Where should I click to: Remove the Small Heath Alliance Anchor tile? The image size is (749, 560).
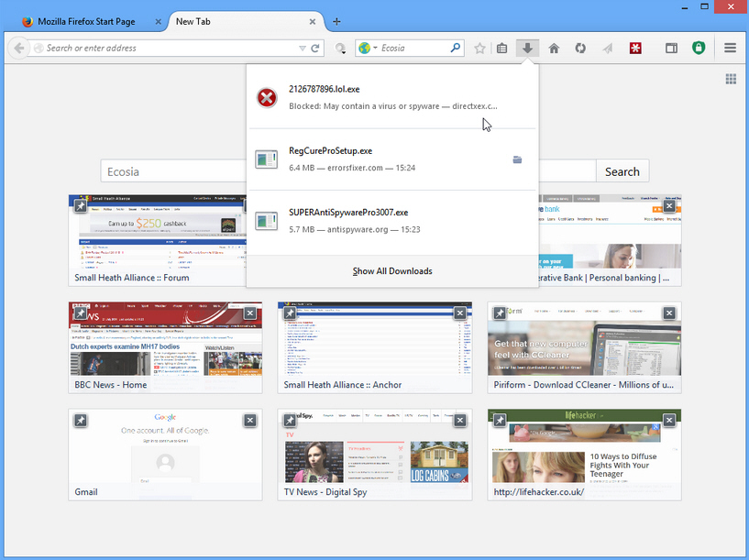[459, 313]
